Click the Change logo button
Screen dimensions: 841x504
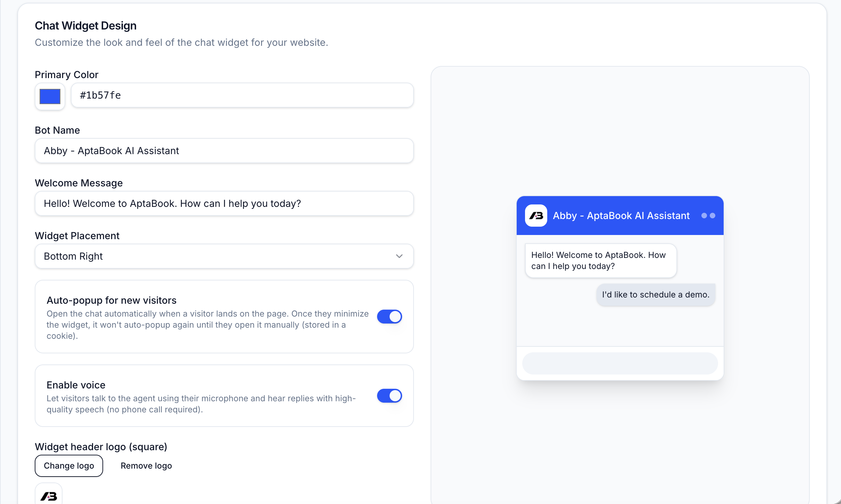(x=69, y=466)
